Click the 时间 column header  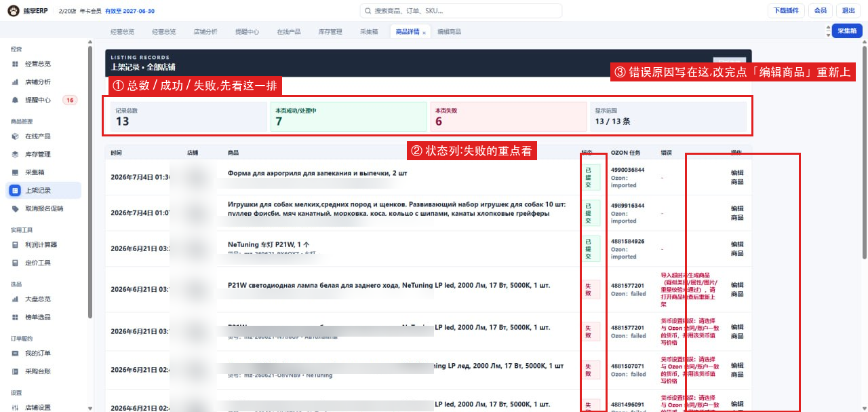[117, 153]
